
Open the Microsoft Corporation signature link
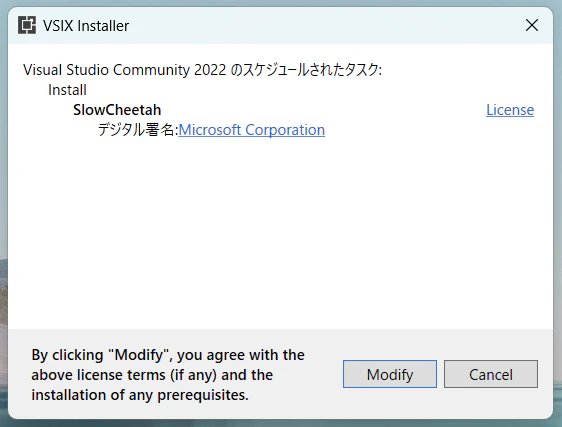pyautogui.click(x=252, y=130)
